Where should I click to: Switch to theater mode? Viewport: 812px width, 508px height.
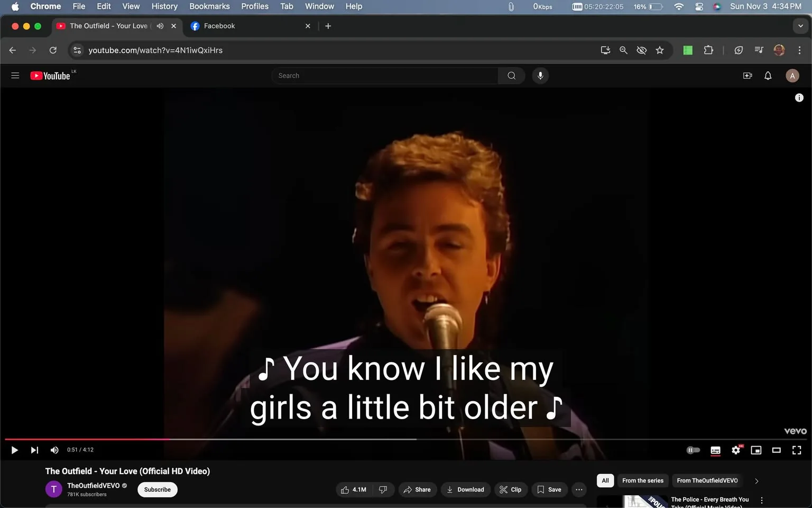[x=776, y=450]
